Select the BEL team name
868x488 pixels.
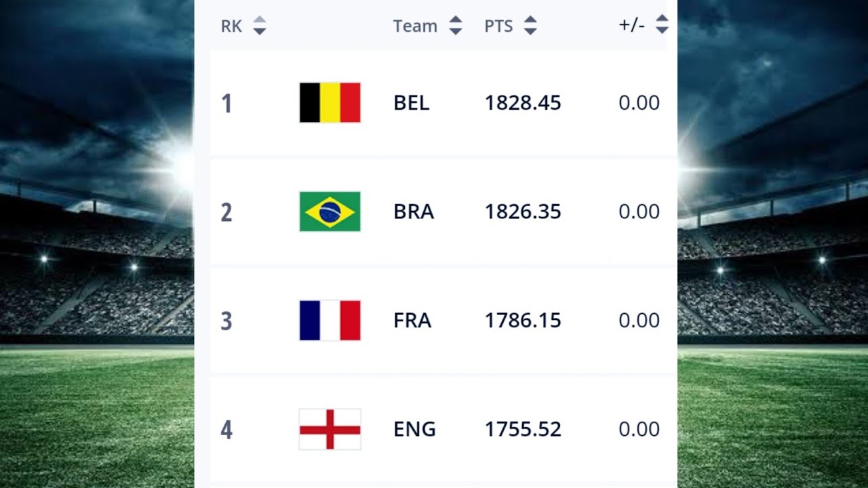pos(411,103)
